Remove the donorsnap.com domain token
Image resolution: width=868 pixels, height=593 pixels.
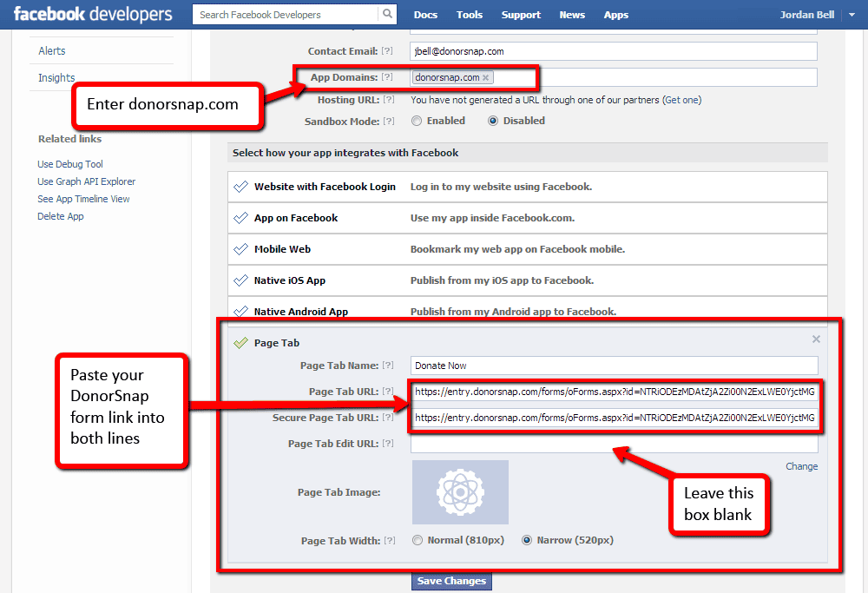click(x=485, y=77)
